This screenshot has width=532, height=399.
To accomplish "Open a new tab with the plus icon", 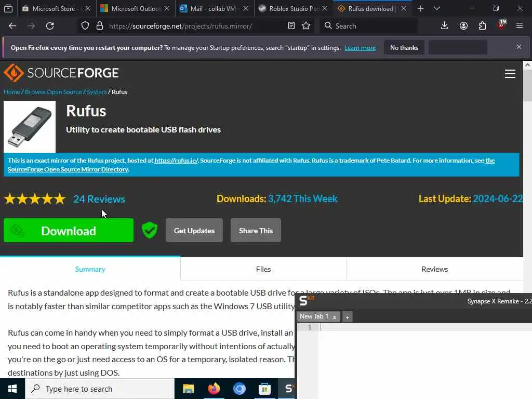I will (420, 8).
